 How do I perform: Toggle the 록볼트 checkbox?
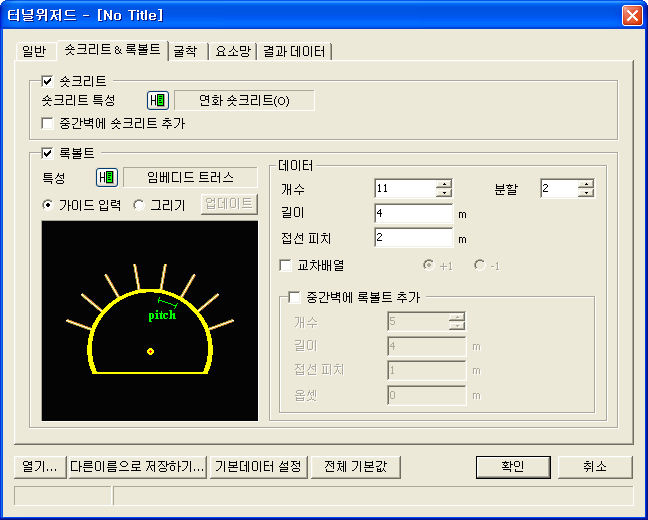(47, 154)
